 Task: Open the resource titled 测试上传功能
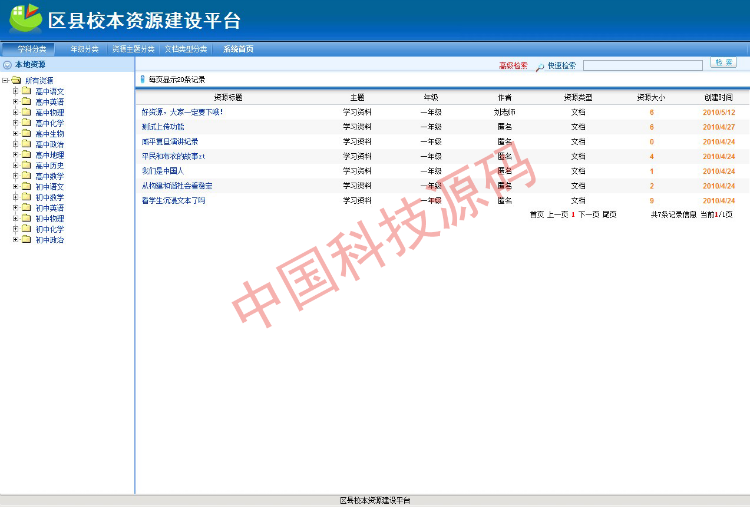(163, 127)
